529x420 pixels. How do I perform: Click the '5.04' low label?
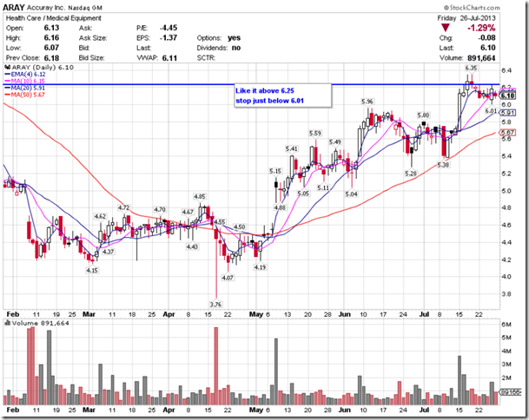click(x=351, y=194)
